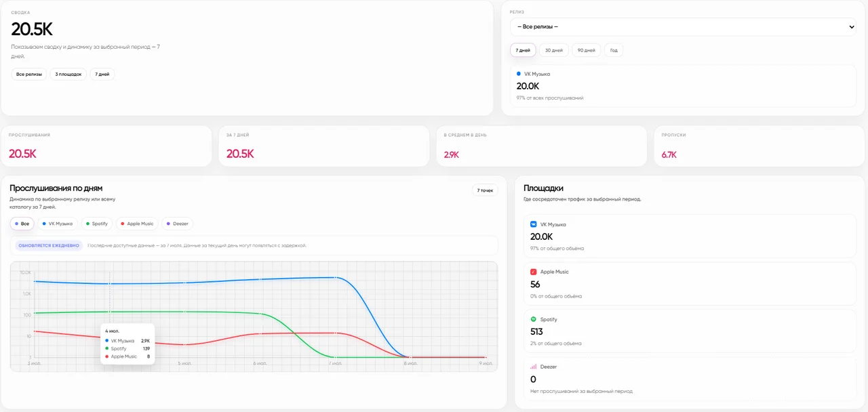Image resolution: width=868 pixels, height=412 pixels.
Task: Click the Deezer bars icon in Площадки
Action: click(534, 367)
